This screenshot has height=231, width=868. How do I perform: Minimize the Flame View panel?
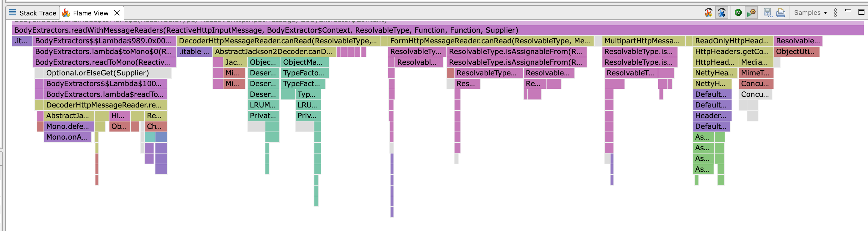[848, 10]
